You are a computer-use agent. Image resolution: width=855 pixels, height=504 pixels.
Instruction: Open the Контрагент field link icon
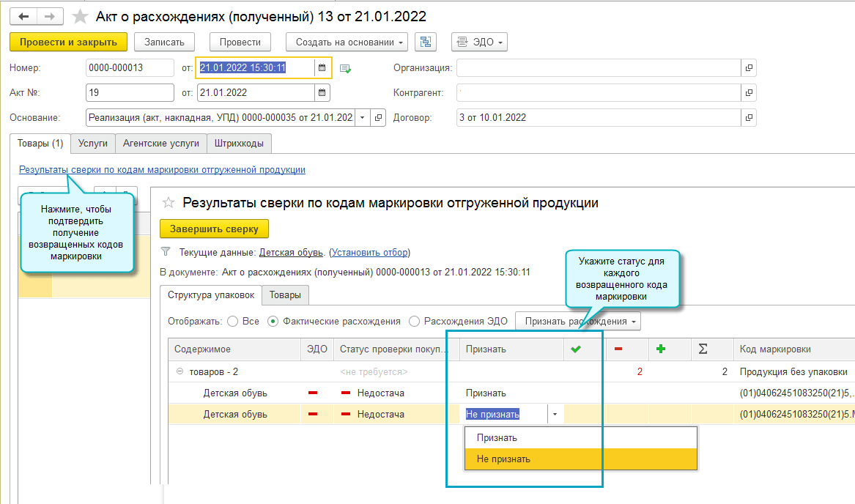[x=749, y=93]
